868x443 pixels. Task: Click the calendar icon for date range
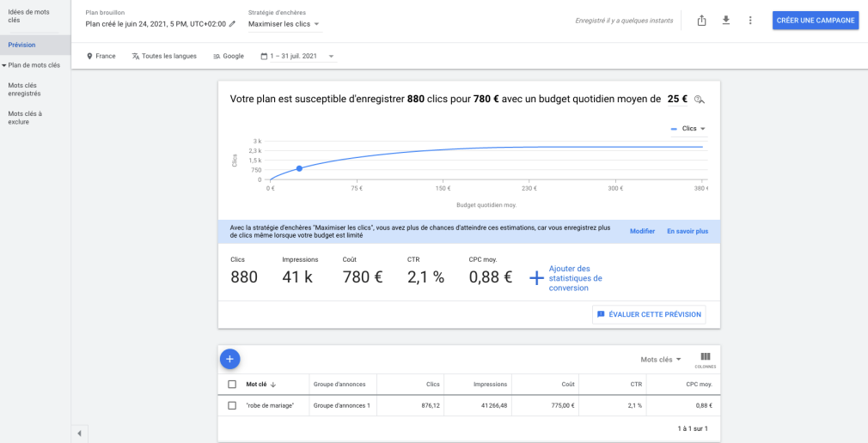[264, 56]
